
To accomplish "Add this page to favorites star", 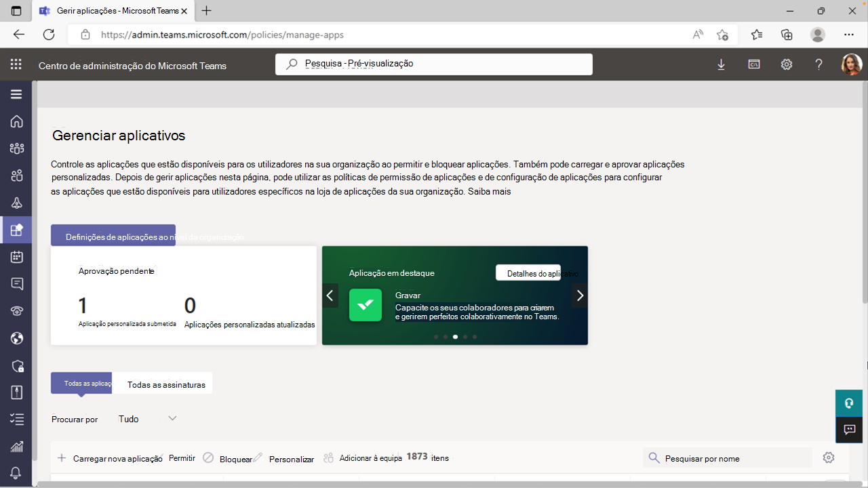I will [722, 35].
